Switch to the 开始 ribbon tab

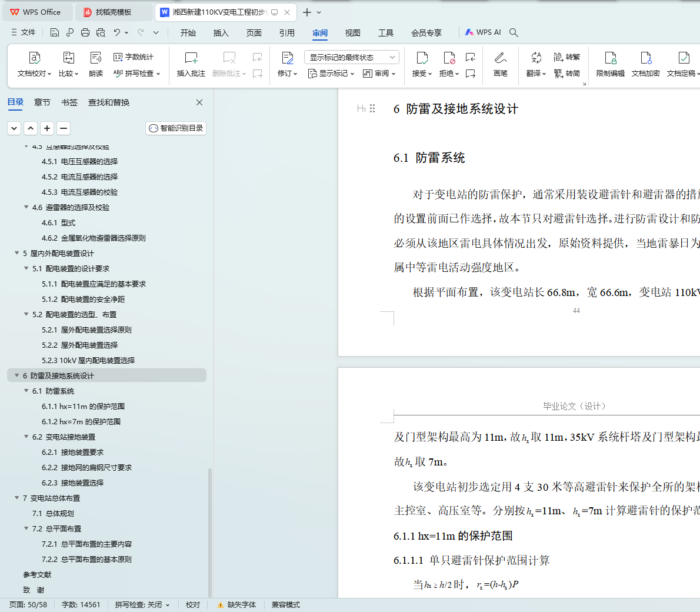click(188, 32)
